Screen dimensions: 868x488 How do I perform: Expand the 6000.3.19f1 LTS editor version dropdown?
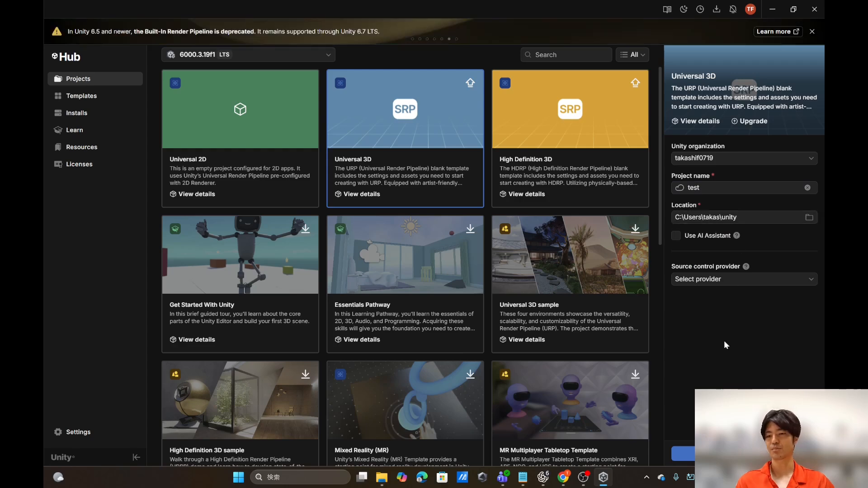tap(248, 55)
